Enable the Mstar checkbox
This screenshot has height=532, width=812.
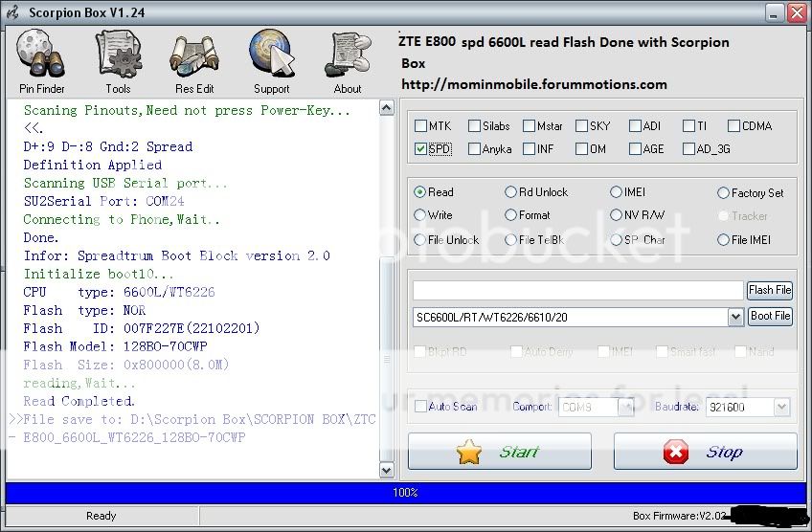point(529,125)
